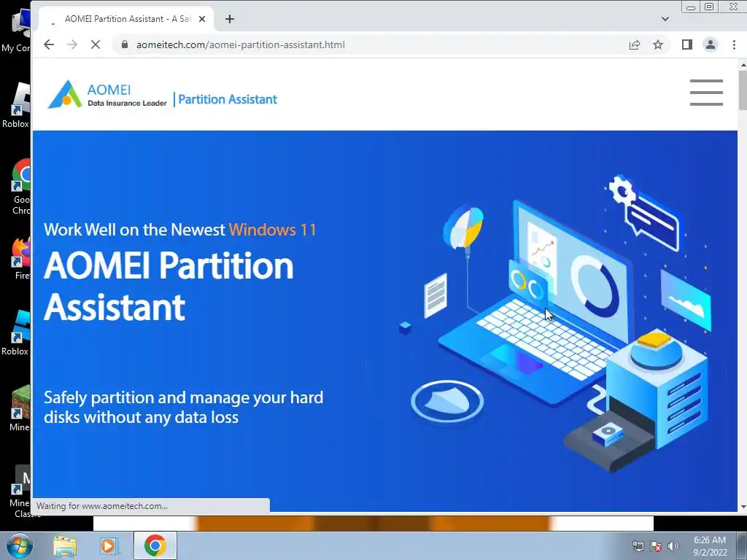Select the My Computer desktop icon
The height and width of the screenshot is (560, 747).
[x=16, y=29]
